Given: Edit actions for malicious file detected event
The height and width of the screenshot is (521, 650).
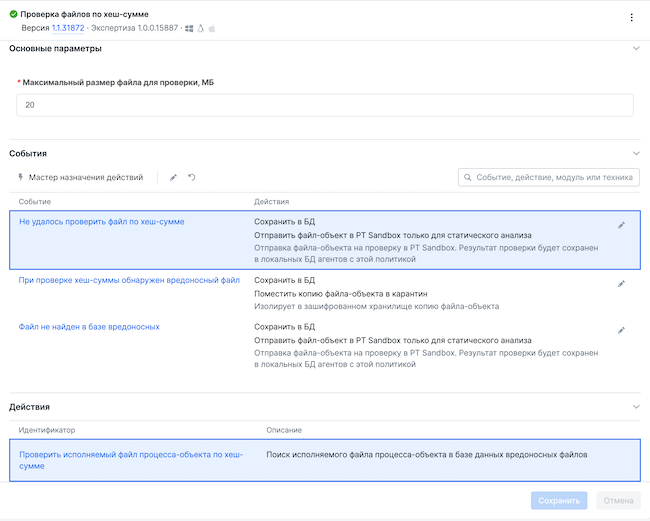Looking at the screenshot, I should tap(621, 284).
